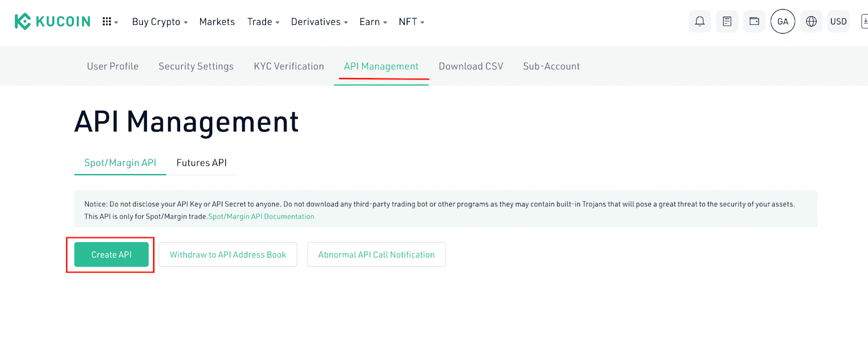This screenshot has width=868, height=361.
Task: Click the API Management heading
Action: (187, 122)
